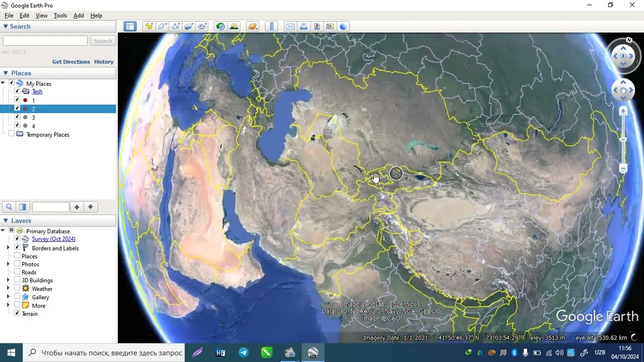This screenshot has width=644, height=362.
Task: Expand the Gallery layer node
Action: click(x=8, y=297)
